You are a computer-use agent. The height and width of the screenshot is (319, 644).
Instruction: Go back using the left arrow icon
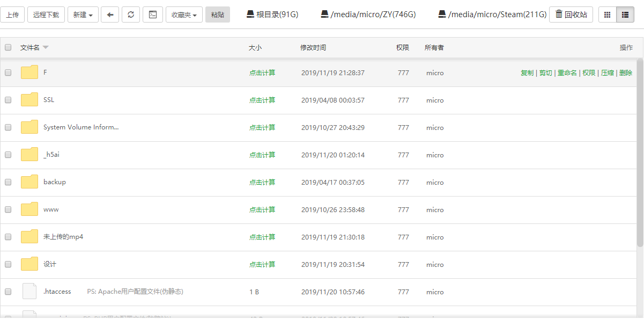[x=110, y=15]
